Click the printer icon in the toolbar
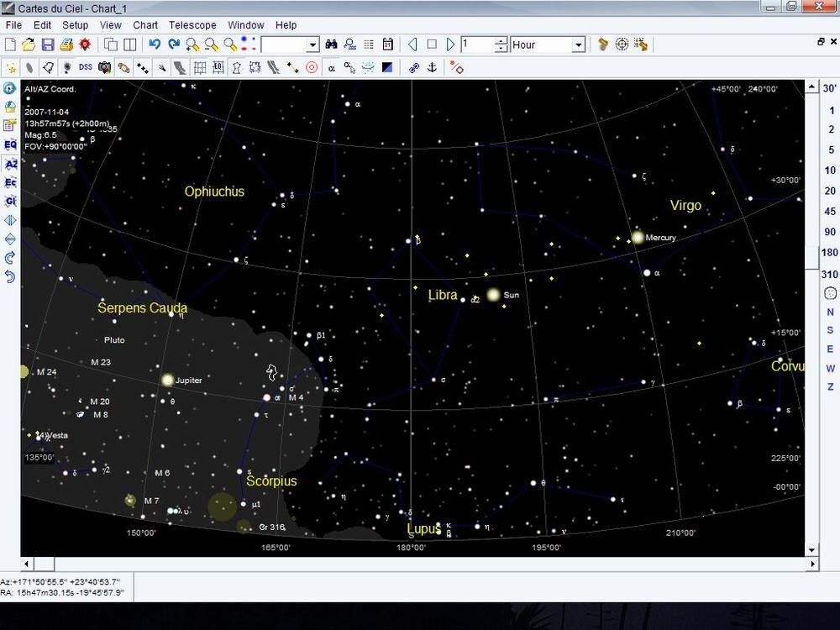840x630 pixels. point(66,45)
